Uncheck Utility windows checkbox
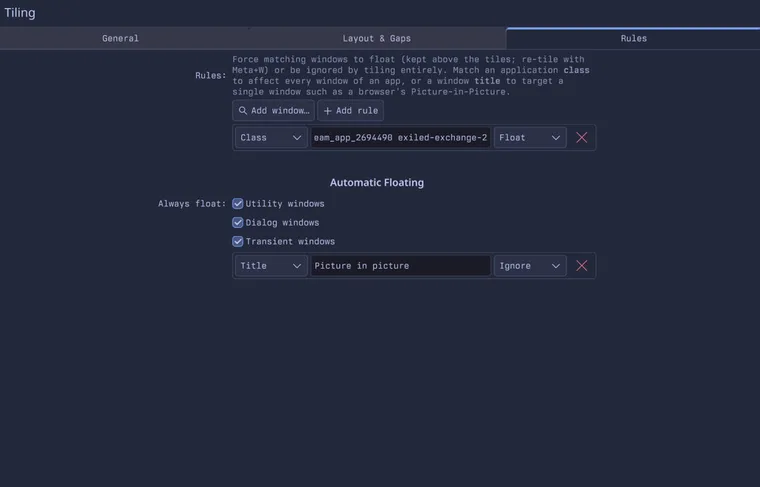 click(x=238, y=204)
